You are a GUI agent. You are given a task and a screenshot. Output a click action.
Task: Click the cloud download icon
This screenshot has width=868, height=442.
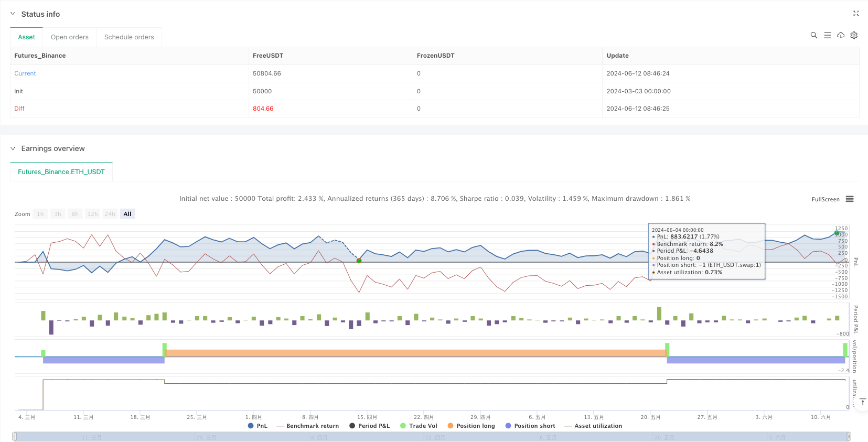(841, 35)
